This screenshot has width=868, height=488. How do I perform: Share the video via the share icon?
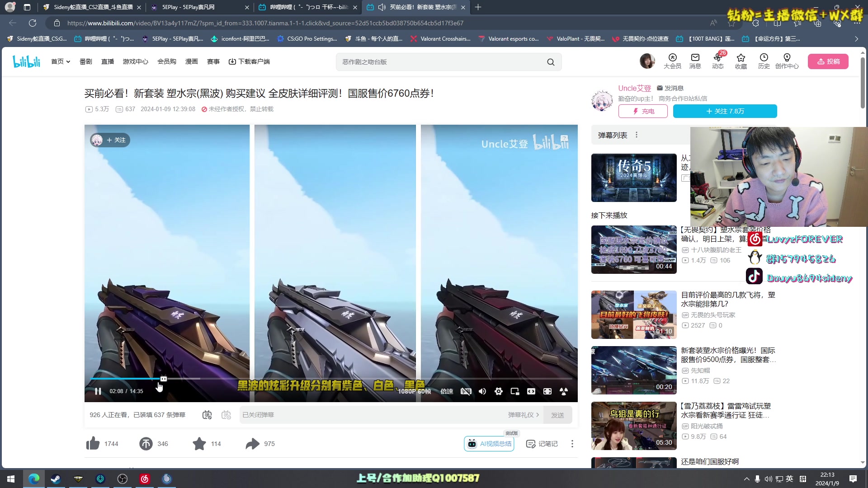pyautogui.click(x=252, y=443)
